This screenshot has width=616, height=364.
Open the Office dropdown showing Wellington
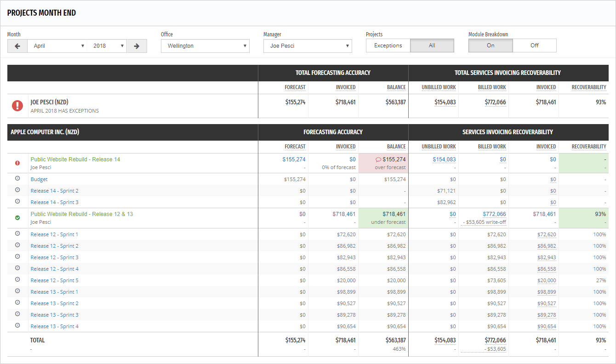coord(205,46)
